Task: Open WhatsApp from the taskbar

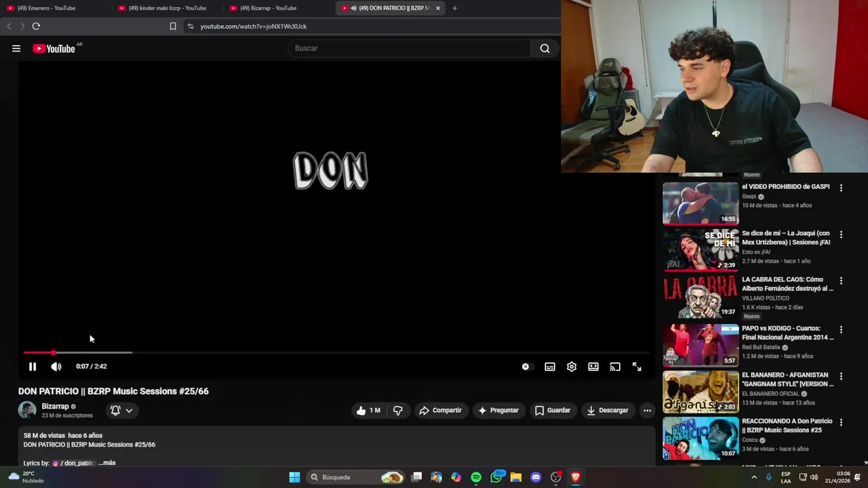Action: pyautogui.click(x=496, y=477)
